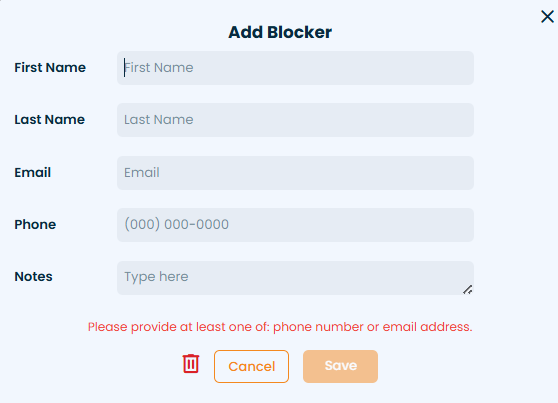Select the bold Email label text
Screen dimensions: 558x403
tap(32, 172)
